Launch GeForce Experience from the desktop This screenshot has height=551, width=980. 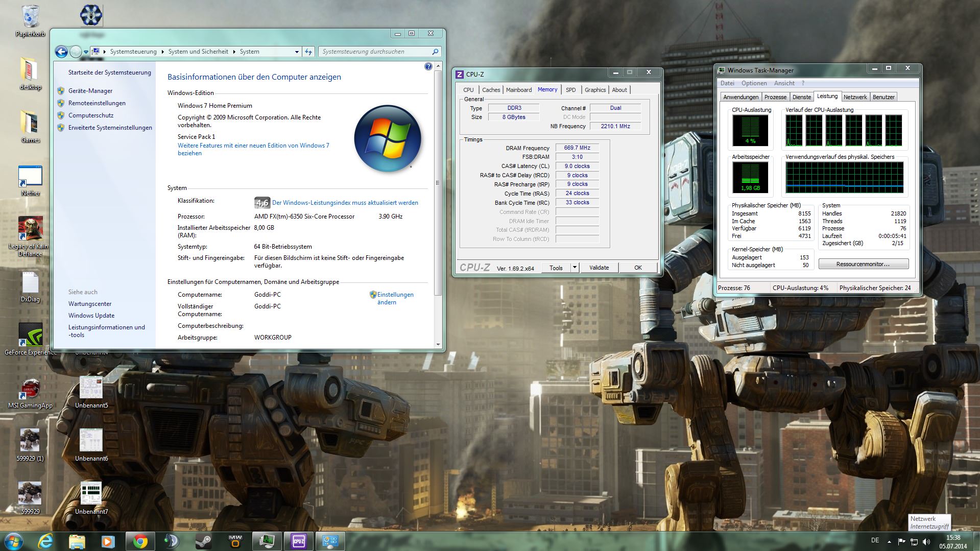point(30,339)
